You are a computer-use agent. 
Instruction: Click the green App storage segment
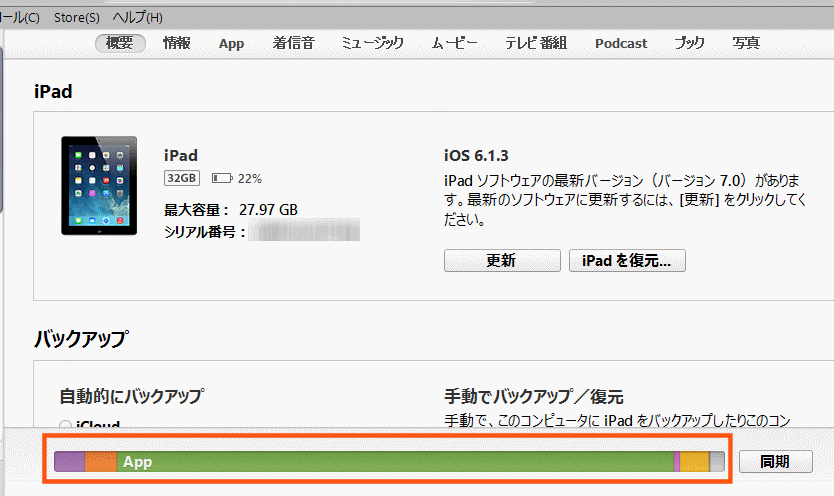400,462
